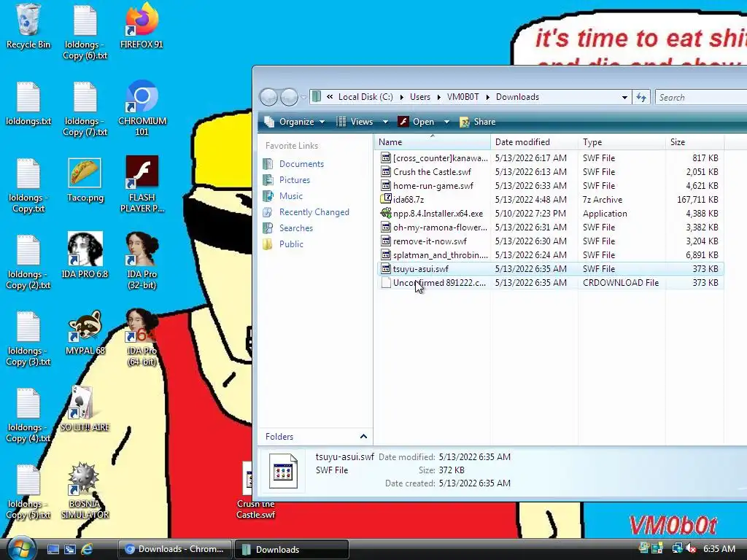
Task: Select the loldongs - Copy.txt desktop file
Action: click(x=28, y=185)
